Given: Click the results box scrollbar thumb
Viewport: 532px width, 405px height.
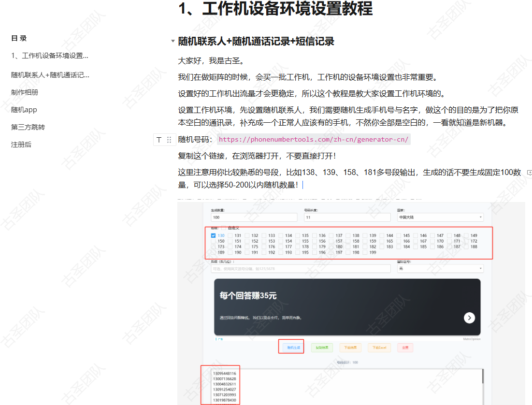Looking at the screenshot, I should pyautogui.click(x=482, y=377).
